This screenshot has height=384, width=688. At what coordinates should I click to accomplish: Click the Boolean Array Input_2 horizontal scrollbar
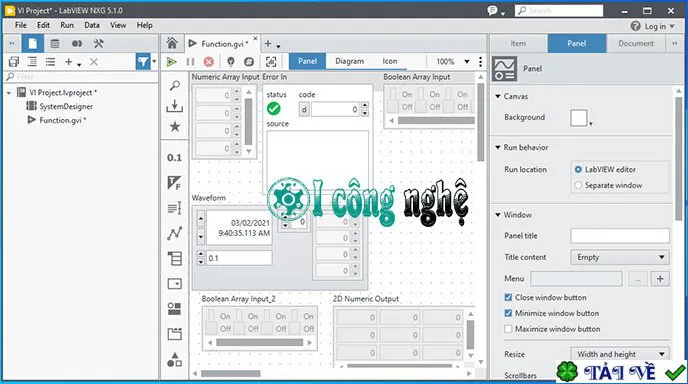pyautogui.click(x=260, y=342)
